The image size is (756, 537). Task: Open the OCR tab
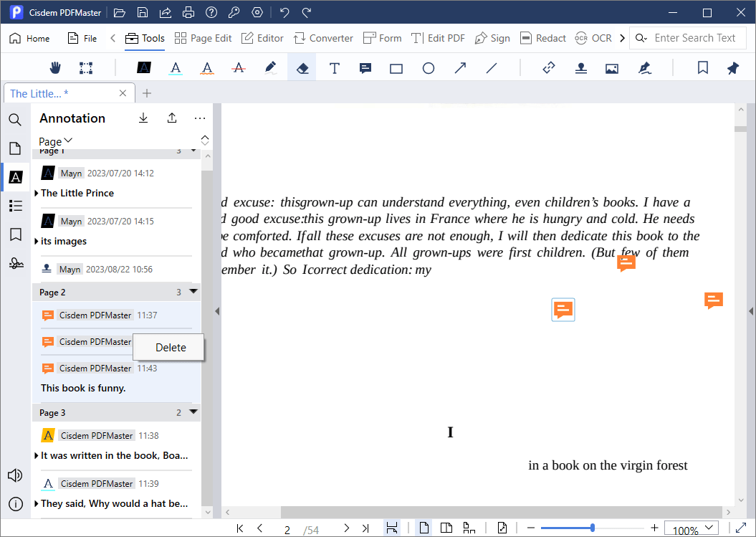593,38
